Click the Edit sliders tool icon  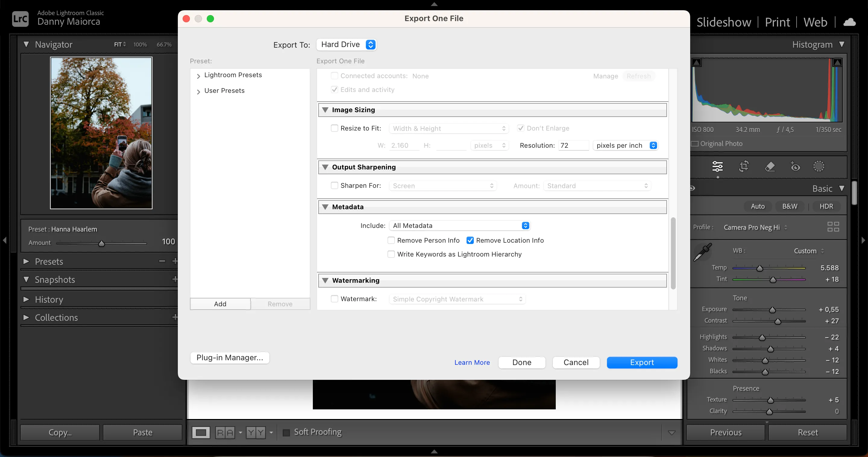pyautogui.click(x=717, y=166)
